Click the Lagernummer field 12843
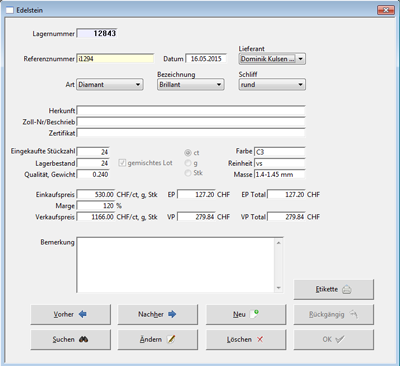 tap(97, 33)
